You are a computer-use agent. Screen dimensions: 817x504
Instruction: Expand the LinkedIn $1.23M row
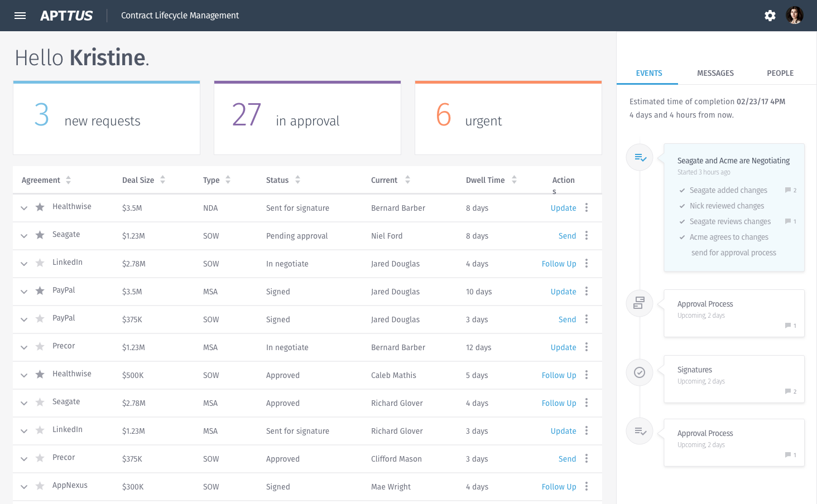tap(24, 431)
